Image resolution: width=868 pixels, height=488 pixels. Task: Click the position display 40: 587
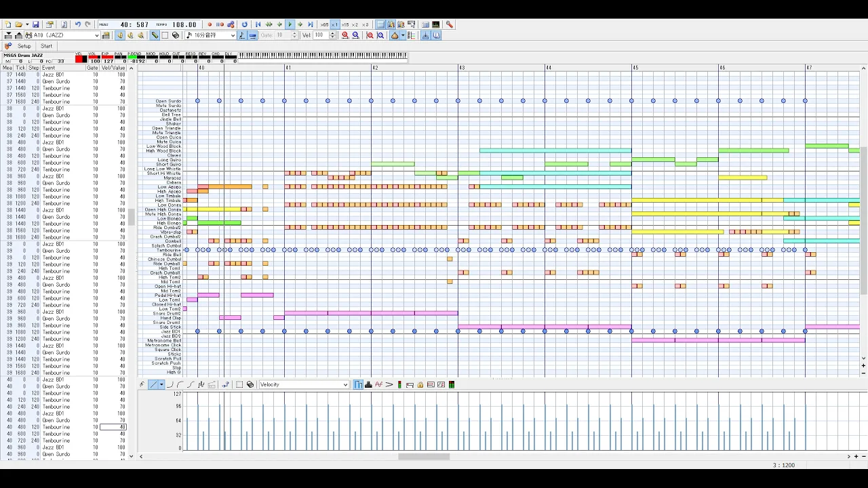pyautogui.click(x=134, y=24)
